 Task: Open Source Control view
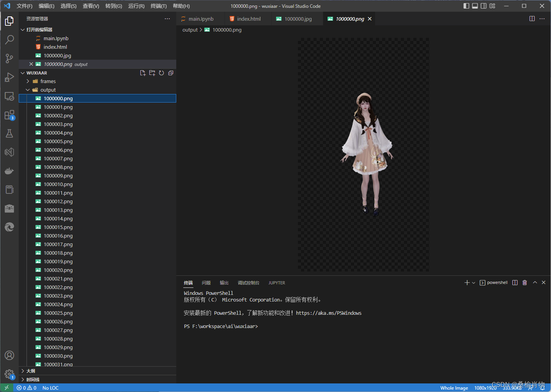[9, 59]
